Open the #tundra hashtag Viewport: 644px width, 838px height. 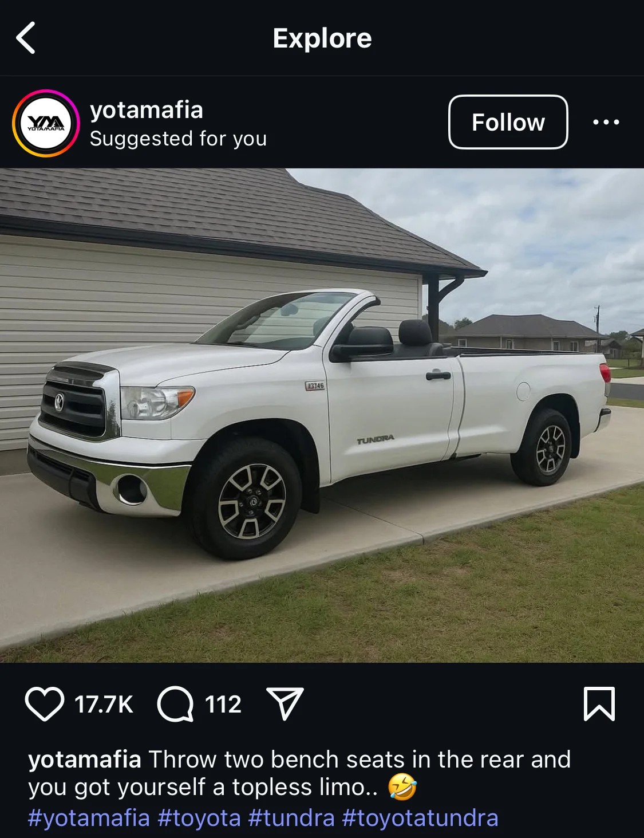[x=291, y=817]
